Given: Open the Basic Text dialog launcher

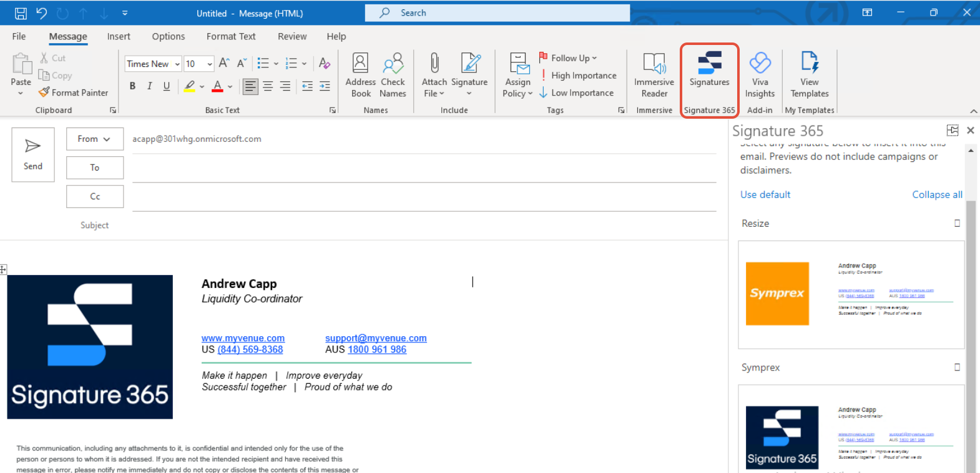Looking at the screenshot, I should pos(333,111).
